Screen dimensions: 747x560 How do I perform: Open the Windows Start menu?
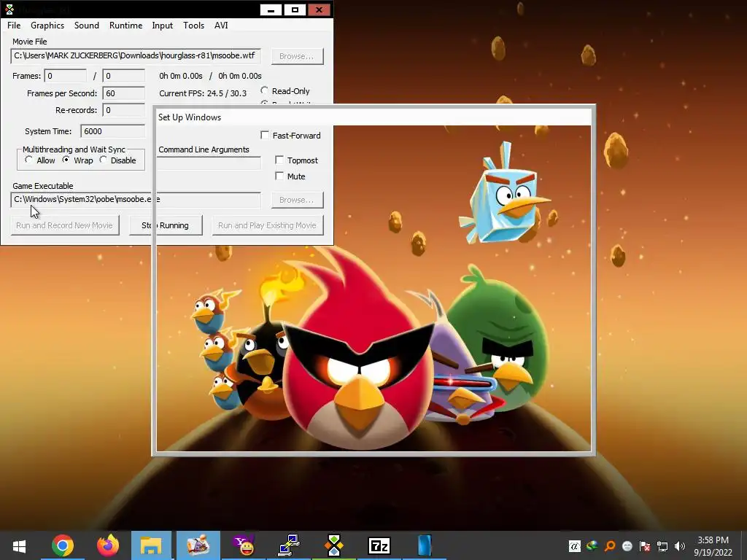click(x=19, y=545)
